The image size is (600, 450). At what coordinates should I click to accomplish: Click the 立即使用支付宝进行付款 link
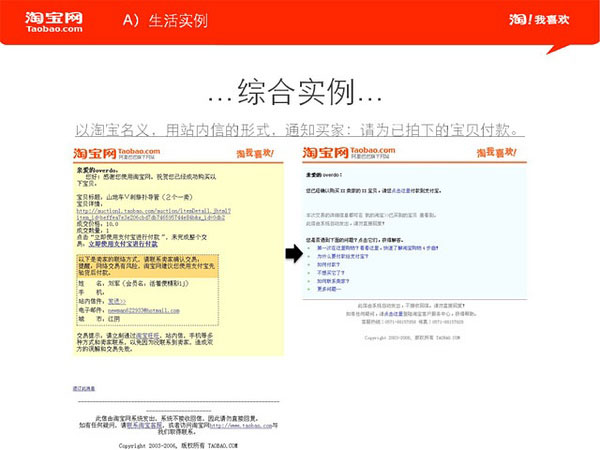123,244
